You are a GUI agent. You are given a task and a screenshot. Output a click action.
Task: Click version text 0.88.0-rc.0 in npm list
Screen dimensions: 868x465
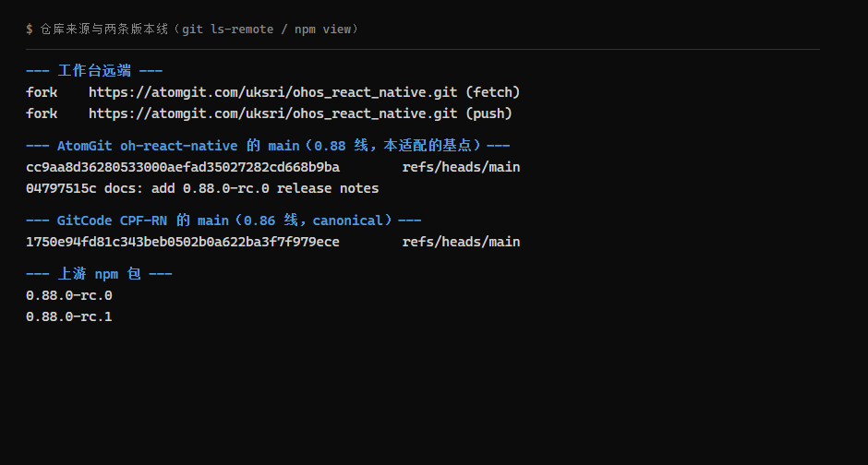pos(69,295)
